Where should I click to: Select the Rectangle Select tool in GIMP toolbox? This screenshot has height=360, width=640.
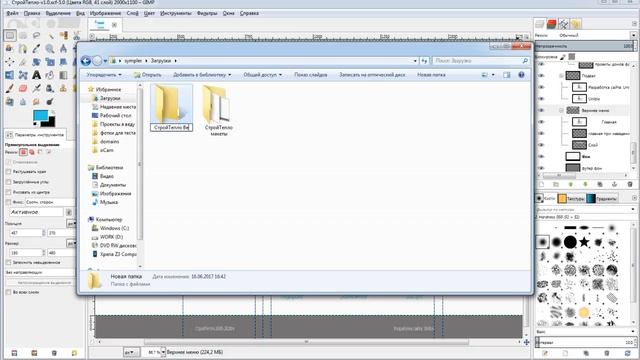(10, 36)
